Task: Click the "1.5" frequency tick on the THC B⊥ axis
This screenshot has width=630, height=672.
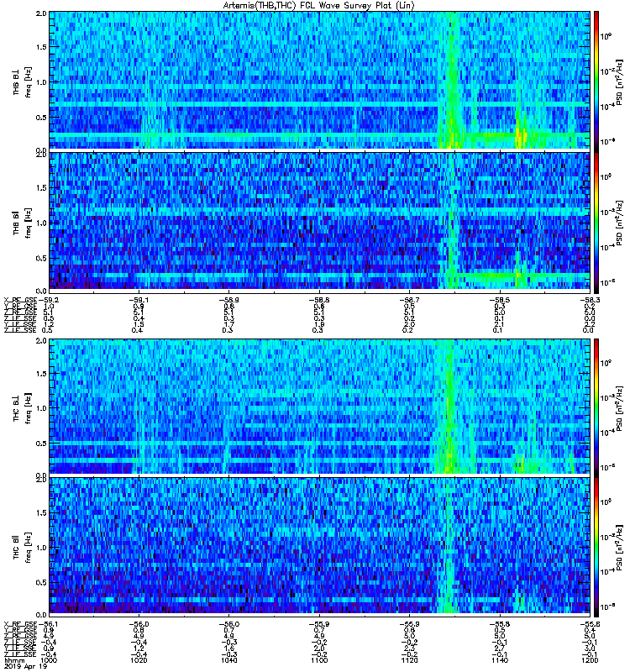Action: (41, 374)
